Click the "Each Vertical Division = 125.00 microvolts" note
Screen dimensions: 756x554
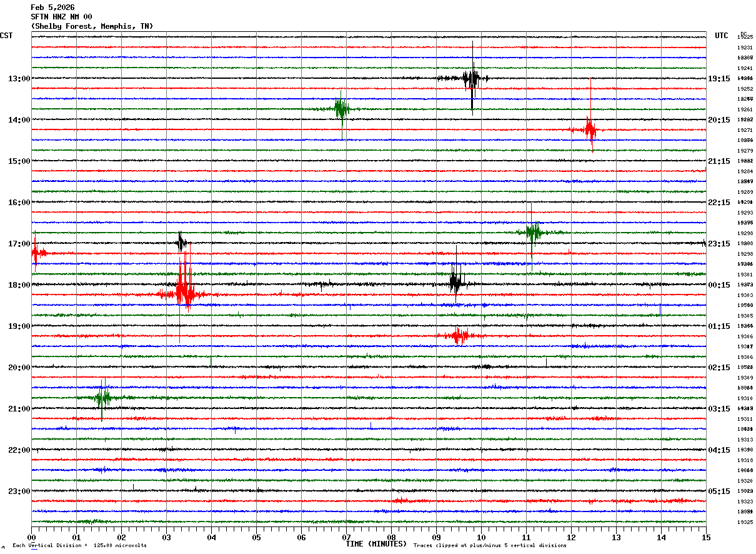click(x=79, y=546)
